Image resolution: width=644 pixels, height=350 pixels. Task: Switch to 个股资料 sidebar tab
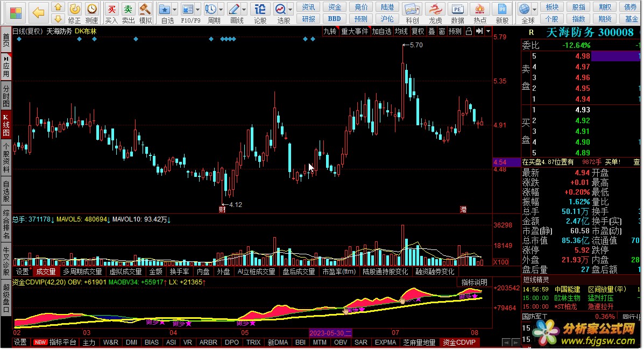point(6,158)
